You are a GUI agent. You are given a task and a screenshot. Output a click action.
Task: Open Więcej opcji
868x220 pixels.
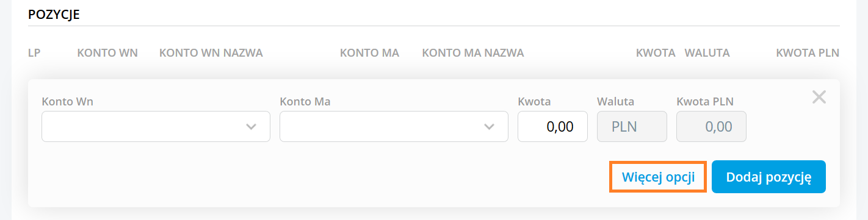pyautogui.click(x=658, y=177)
